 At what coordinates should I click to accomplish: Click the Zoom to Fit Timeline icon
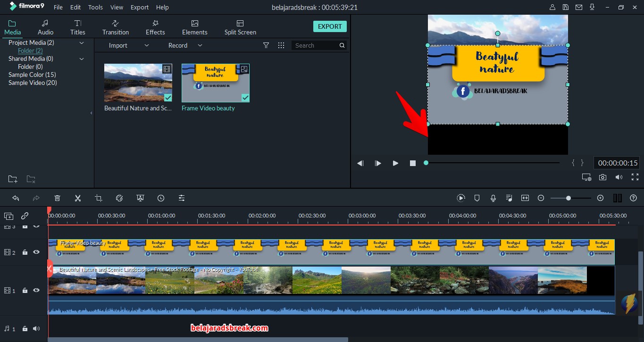click(x=525, y=198)
